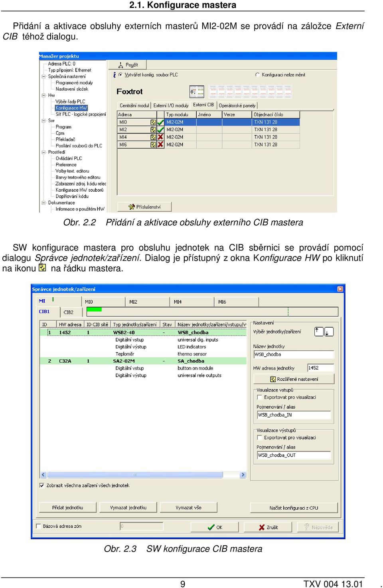Open 'Příslušenství' accessories button
383x588 pixels.
(x=144, y=207)
